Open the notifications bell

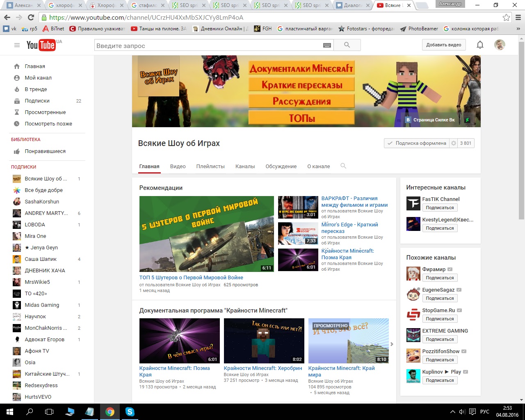click(480, 45)
